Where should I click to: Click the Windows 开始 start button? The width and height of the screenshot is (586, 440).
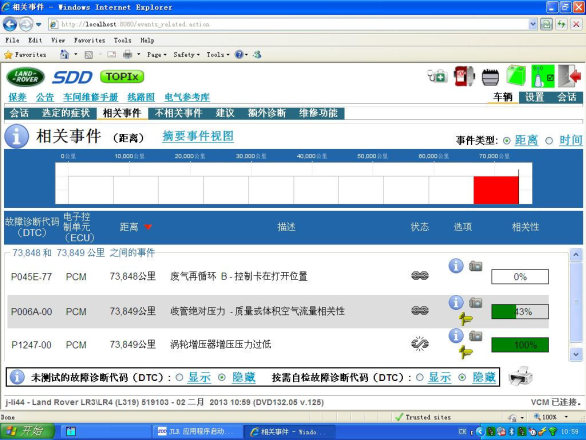point(27,431)
